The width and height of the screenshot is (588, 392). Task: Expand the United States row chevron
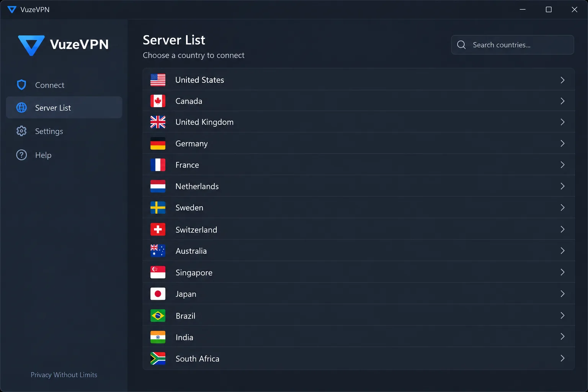click(562, 80)
